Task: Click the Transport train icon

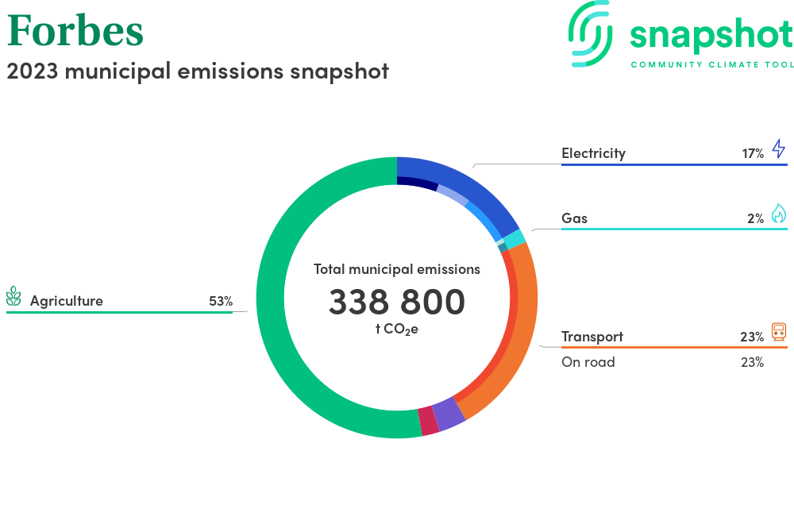Action: click(778, 332)
